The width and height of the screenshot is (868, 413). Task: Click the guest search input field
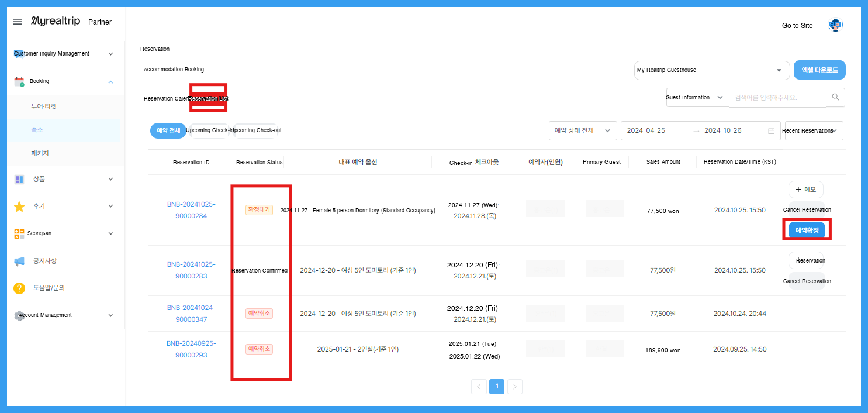point(777,98)
